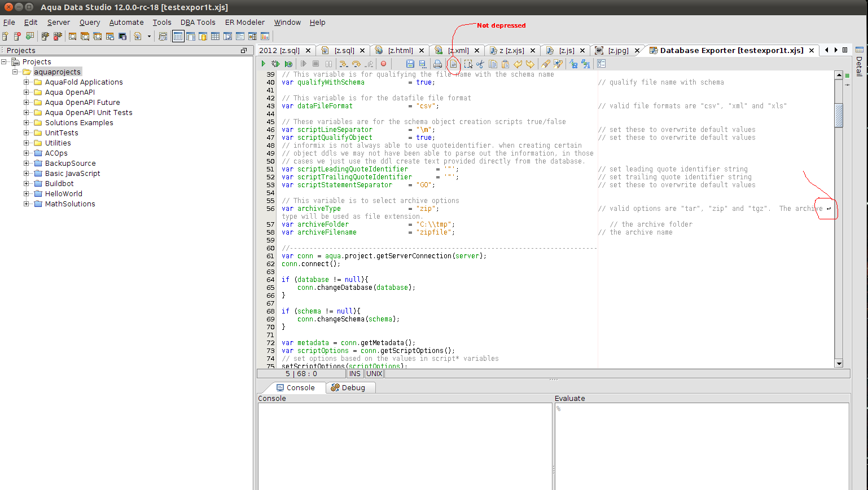The width and height of the screenshot is (868, 490).
Task: Print the script using the printer icon
Action: pos(437,64)
